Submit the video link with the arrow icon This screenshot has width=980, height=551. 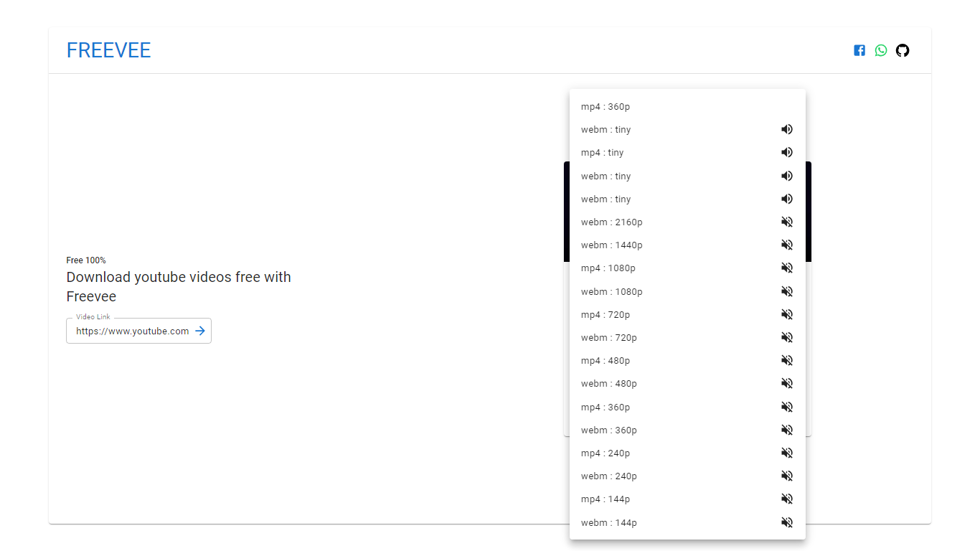pyautogui.click(x=200, y=331)
